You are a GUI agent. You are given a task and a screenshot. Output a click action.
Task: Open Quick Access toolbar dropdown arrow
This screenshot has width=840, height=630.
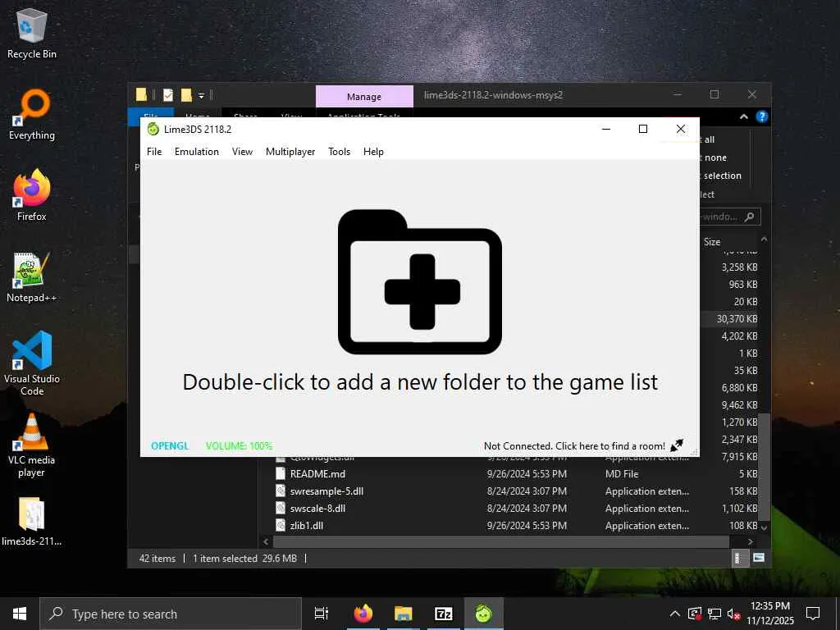coord(202,96)
